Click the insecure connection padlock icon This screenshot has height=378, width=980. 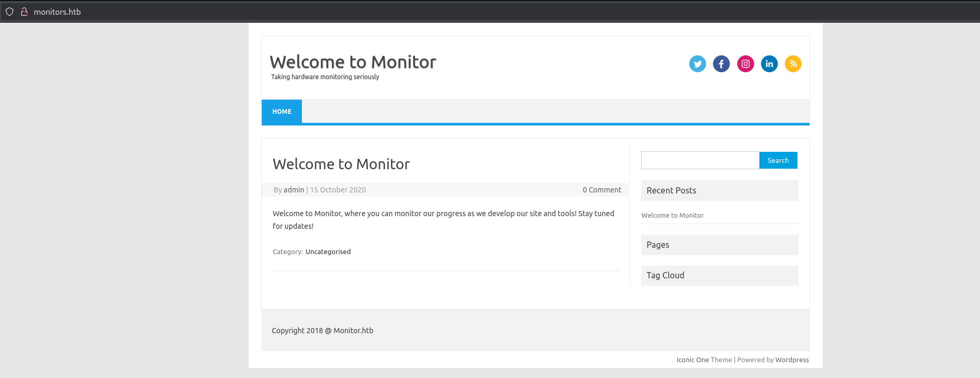(24, 12)
